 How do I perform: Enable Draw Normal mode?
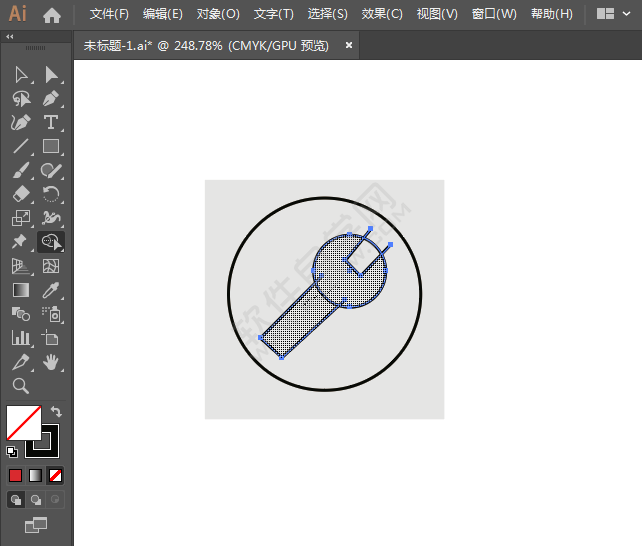click(x=16, y=500)
